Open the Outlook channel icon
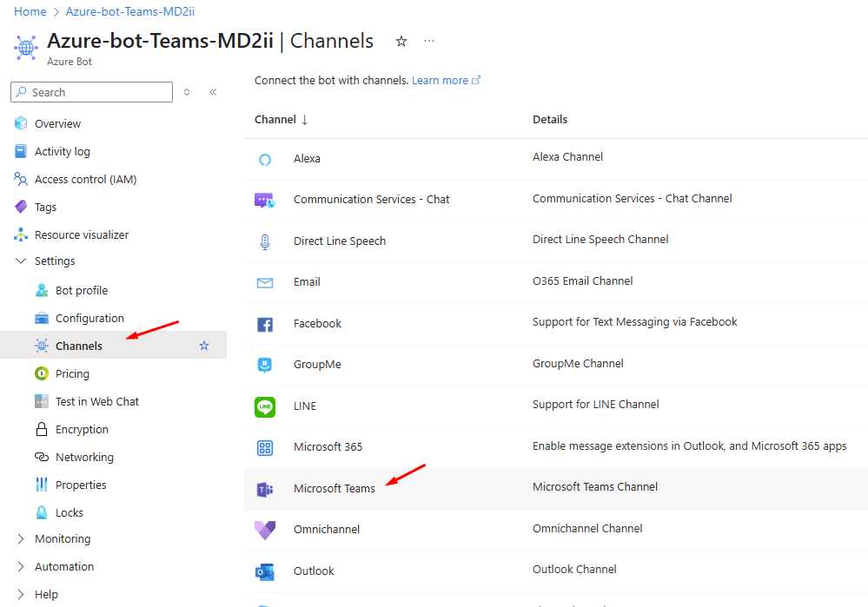 click(265, 571)
